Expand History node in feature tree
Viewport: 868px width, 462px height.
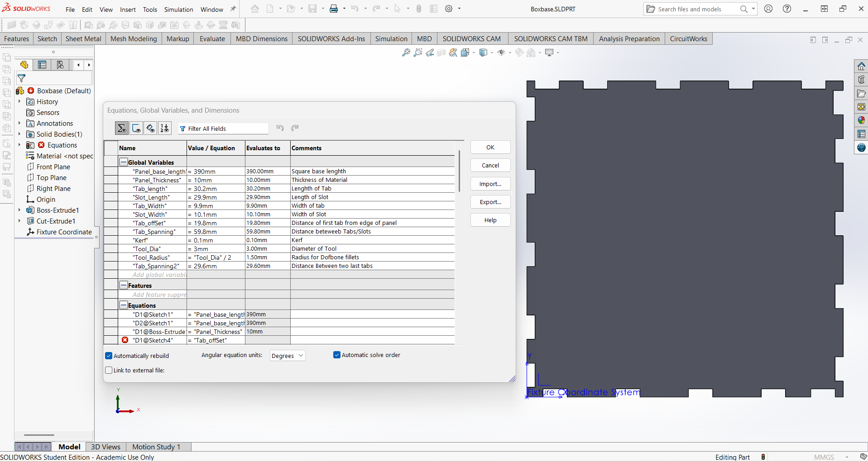coord(19,101)
